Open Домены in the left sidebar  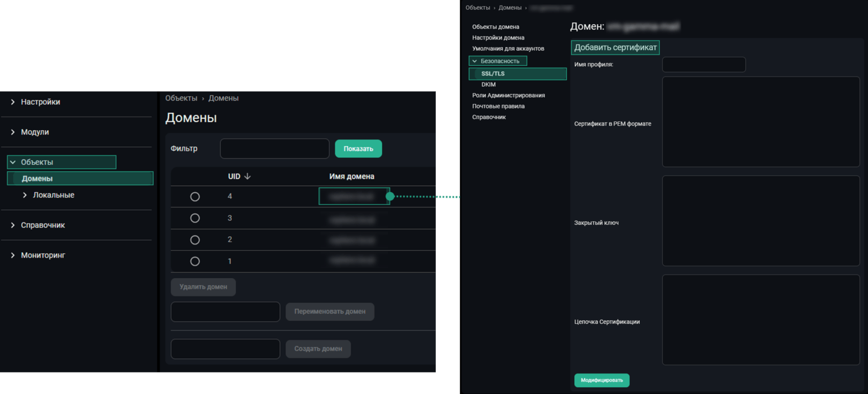(x=37, y=178)
